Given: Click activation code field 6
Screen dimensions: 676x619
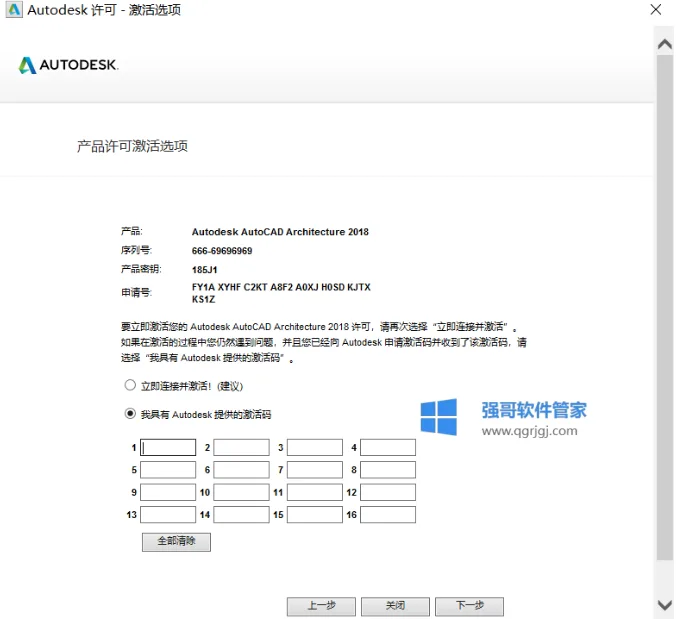Looking at the screenshot, I should [x=241, y=470].
